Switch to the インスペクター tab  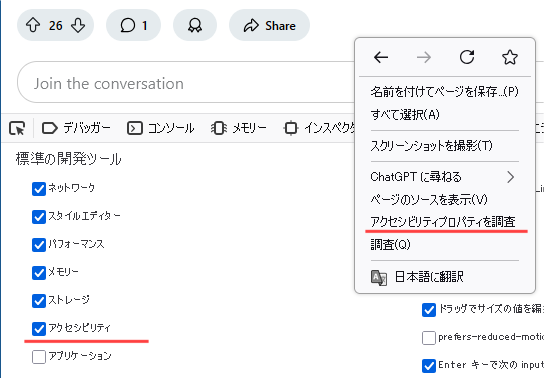(x=320, y=128)
